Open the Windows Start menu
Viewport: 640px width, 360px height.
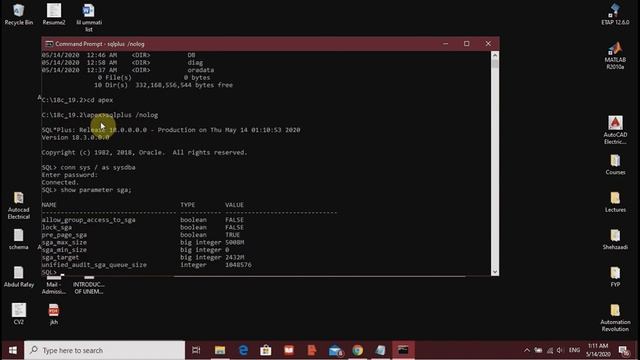[13, 350]
